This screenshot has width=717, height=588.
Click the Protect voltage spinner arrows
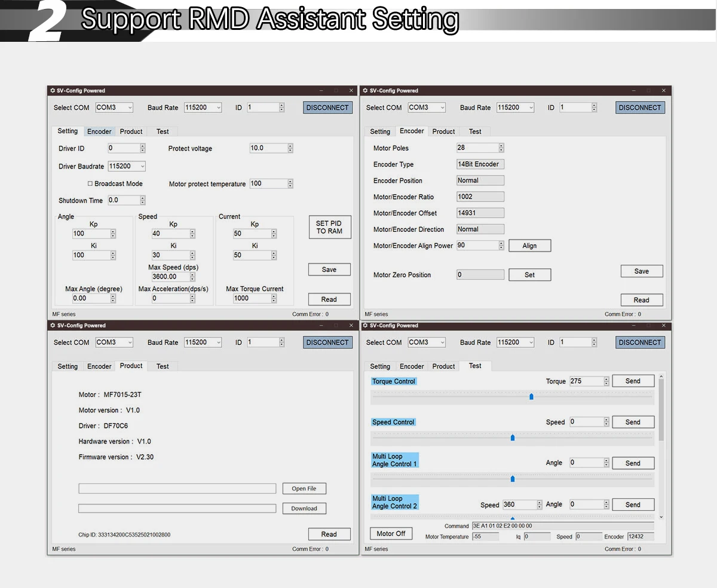point(290,148)
